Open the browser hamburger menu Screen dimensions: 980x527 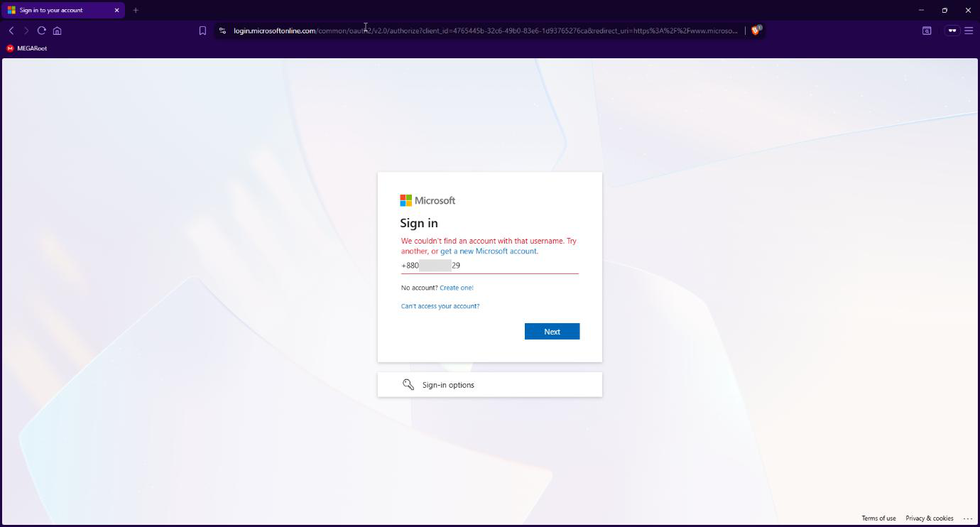969,31
